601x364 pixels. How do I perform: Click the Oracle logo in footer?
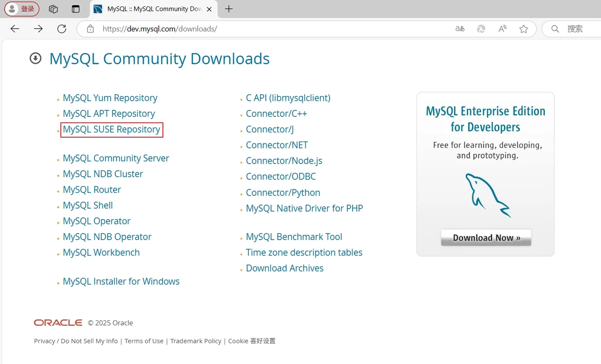tap(58, 323)
